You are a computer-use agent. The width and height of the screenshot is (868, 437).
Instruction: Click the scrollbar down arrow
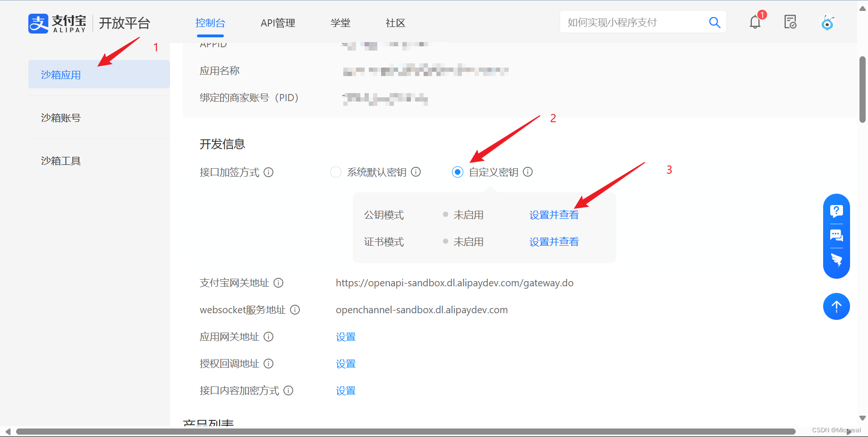click(x=862, y=418)
